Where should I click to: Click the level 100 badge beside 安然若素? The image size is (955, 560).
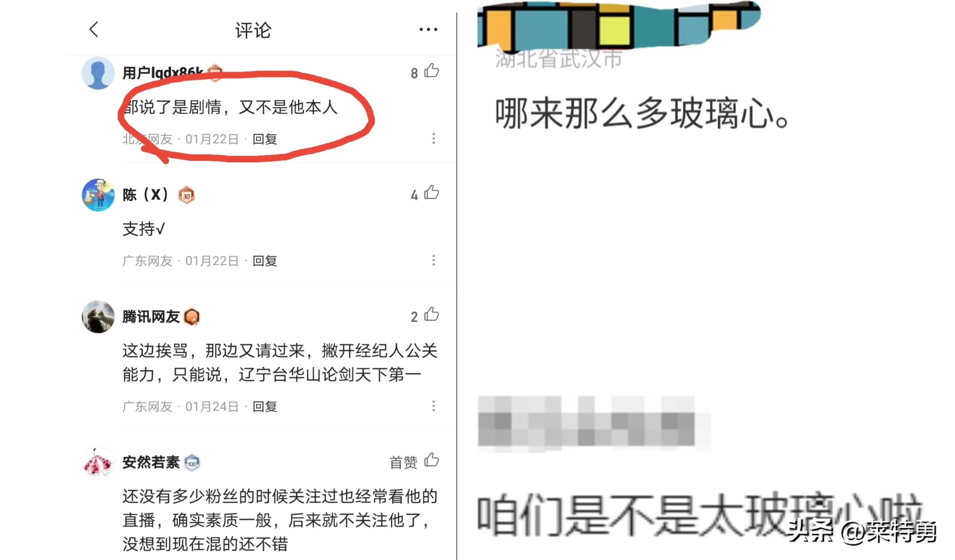point(192,463)
